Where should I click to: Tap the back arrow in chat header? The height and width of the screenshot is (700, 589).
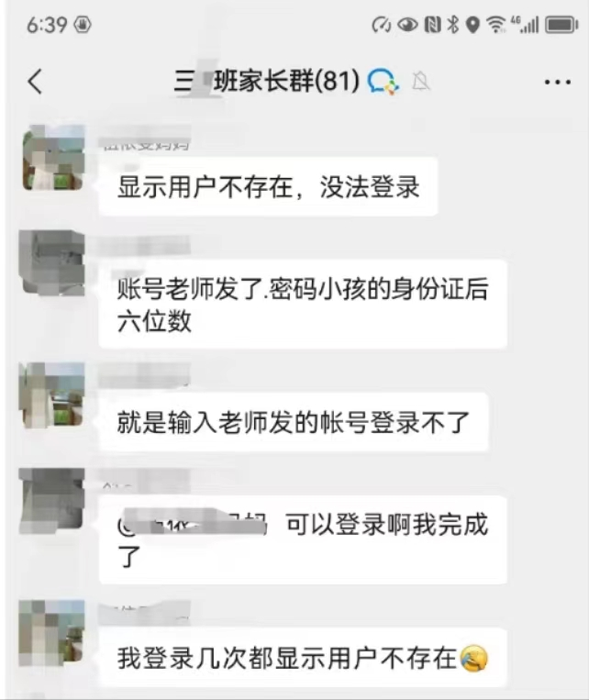tap(35, 82)
